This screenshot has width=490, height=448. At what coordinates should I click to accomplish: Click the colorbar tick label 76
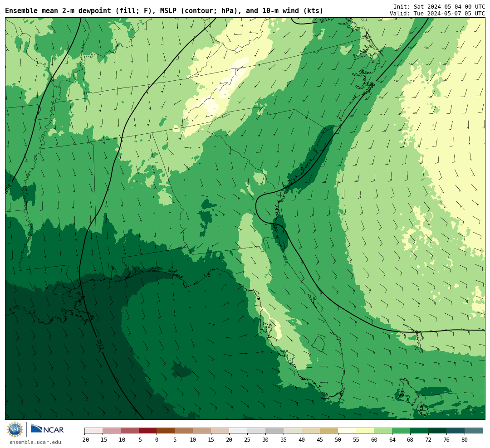(447, 439)
